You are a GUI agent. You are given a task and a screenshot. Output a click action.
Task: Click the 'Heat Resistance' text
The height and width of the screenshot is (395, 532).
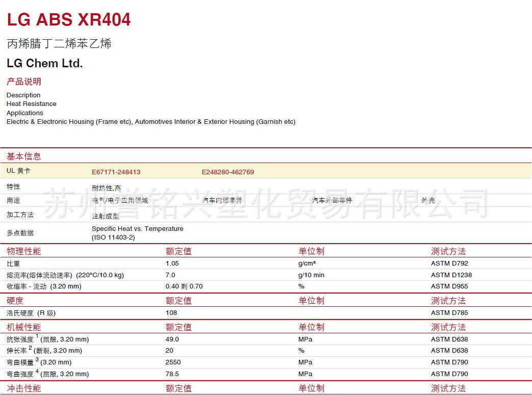click(32, 104)
